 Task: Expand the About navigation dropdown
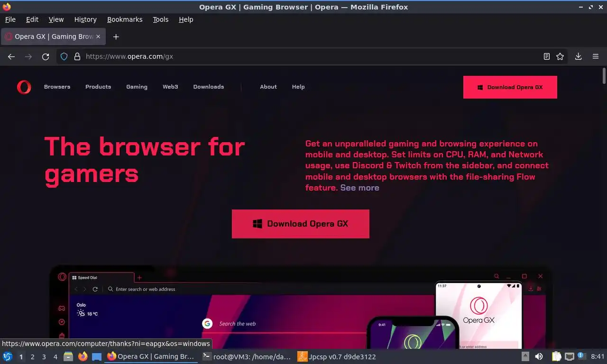(x=268, y=87)
